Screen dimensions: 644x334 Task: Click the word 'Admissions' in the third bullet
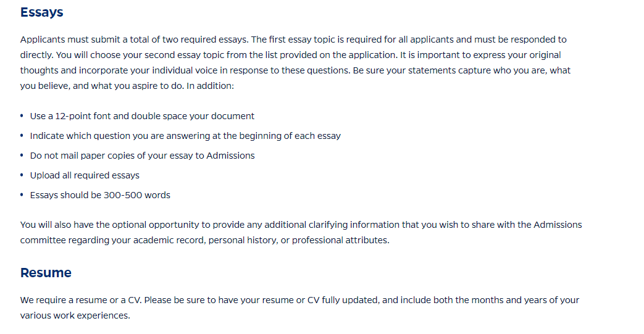coord(230,156)
